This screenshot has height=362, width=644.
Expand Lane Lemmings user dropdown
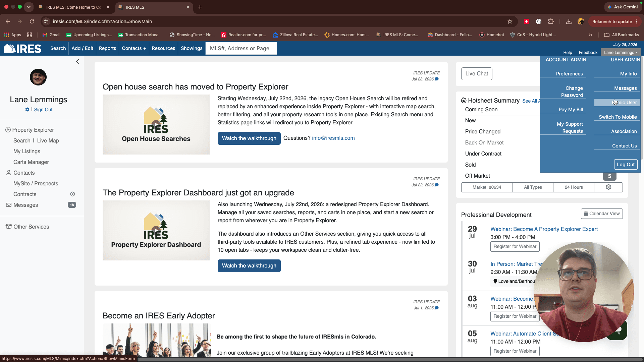(x=621, y=52)
